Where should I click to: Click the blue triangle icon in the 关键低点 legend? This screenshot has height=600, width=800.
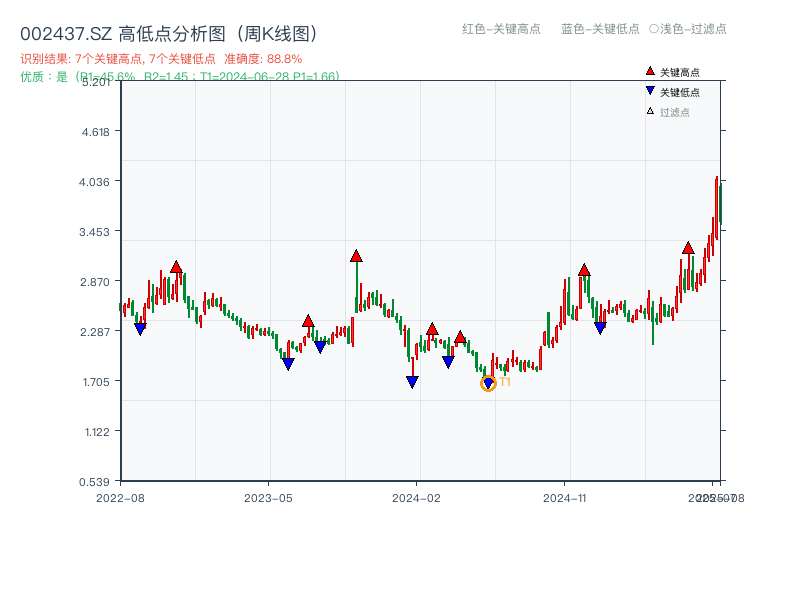point(650,91)
